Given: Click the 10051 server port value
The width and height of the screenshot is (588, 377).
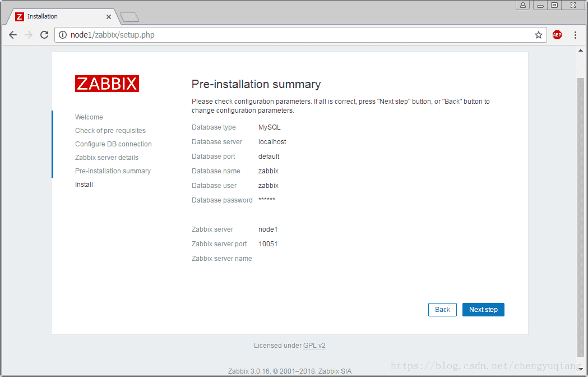Looking at the screenshot, I should pyautogui.click(x=268, y=244).
